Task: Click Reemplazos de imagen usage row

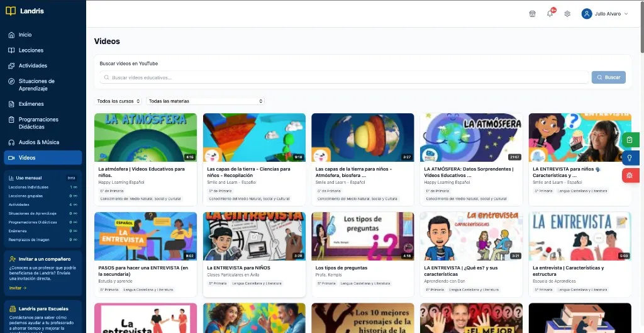Action: pos(43,239)
